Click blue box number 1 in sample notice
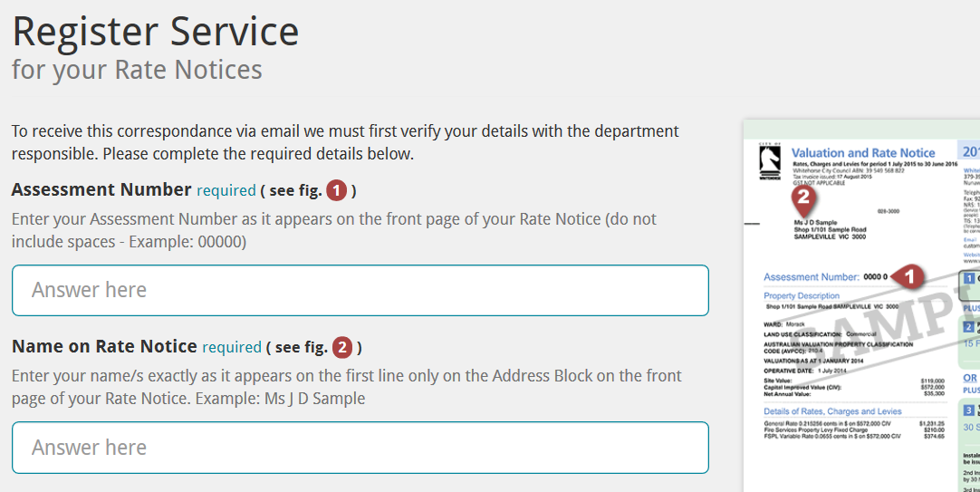 click(x=969, y=278)
